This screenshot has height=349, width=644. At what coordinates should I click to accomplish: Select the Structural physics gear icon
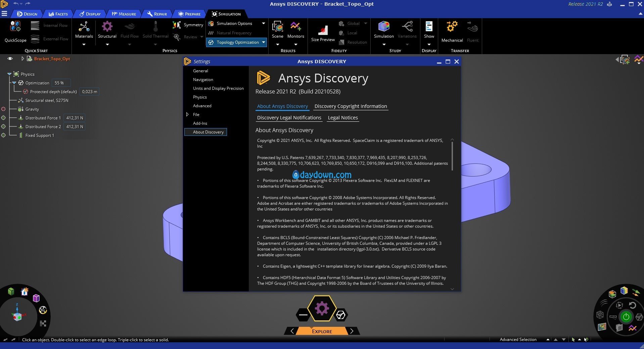pos(107,27)
